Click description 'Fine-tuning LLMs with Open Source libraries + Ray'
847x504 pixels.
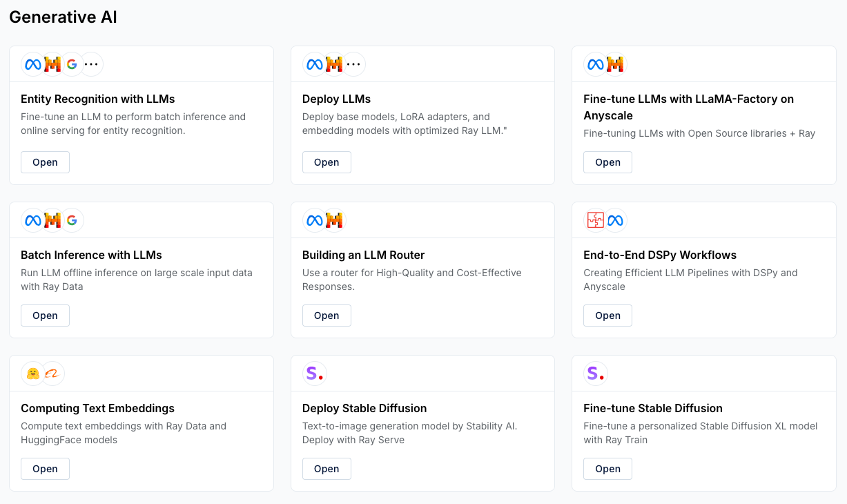699,133
